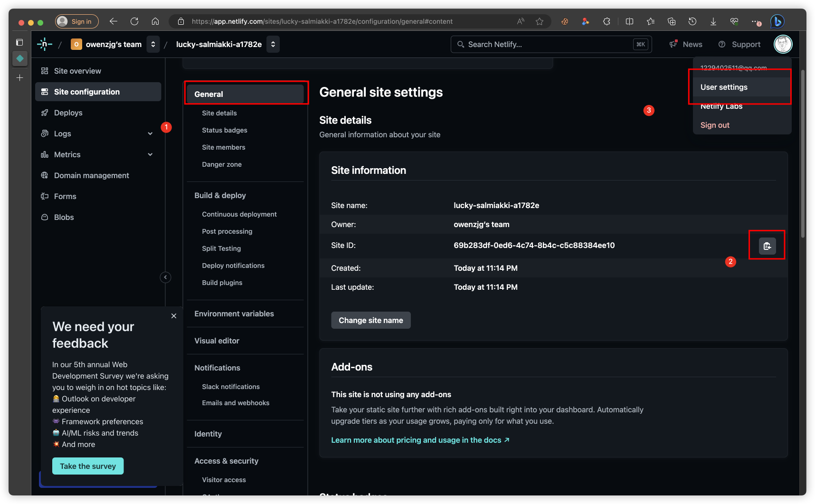Open Visual editor settings
The height and width of the screenshot is (504, 815).
pyautogui.click(x=217, y=341)
